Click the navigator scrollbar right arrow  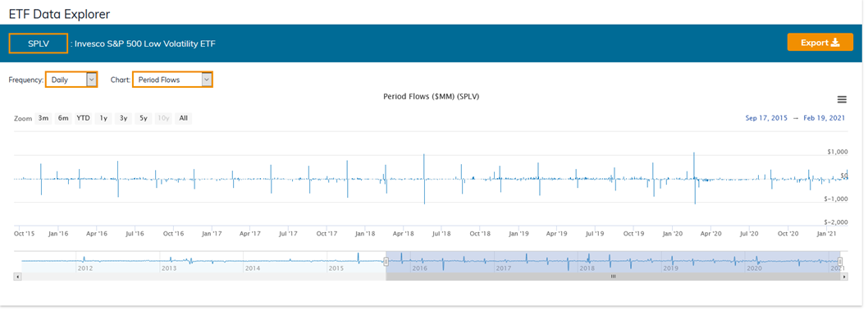[843, 277]
